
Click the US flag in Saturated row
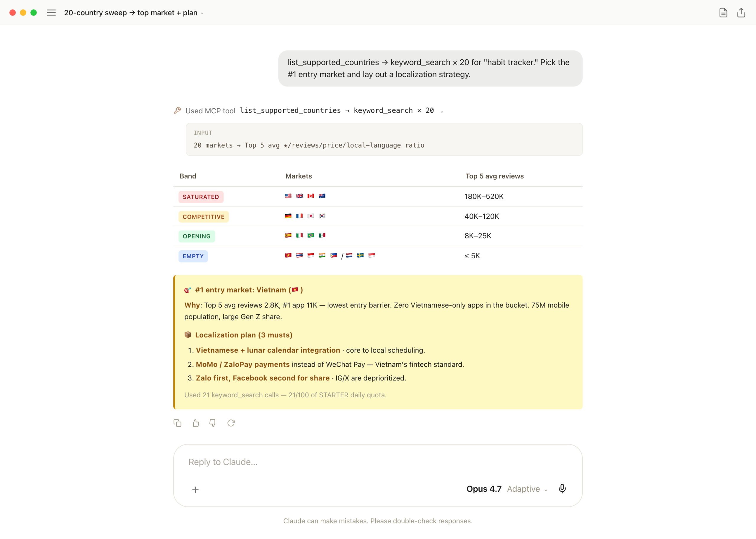click(288, 196)
